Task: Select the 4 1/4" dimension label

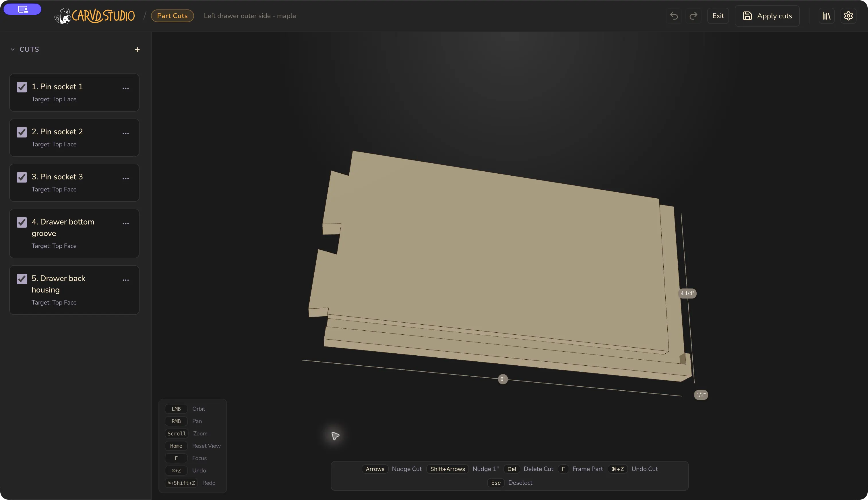Action: (687, 293)
